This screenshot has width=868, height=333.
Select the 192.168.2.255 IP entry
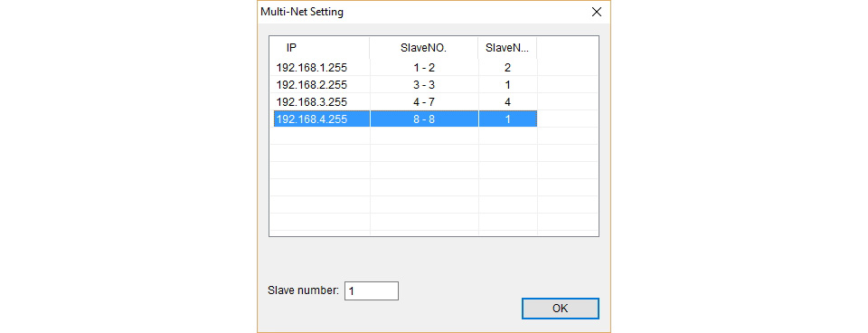pyautogui.click(x=312, y=85)
